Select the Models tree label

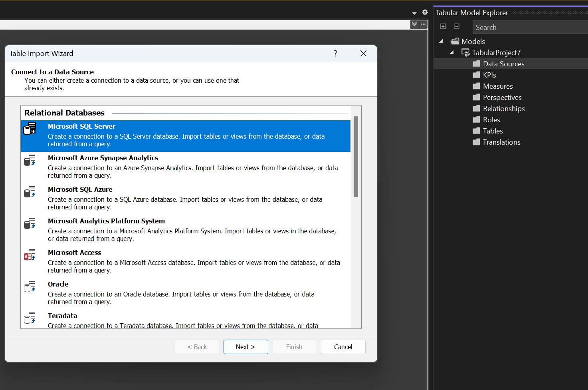[x=473, y=42]
